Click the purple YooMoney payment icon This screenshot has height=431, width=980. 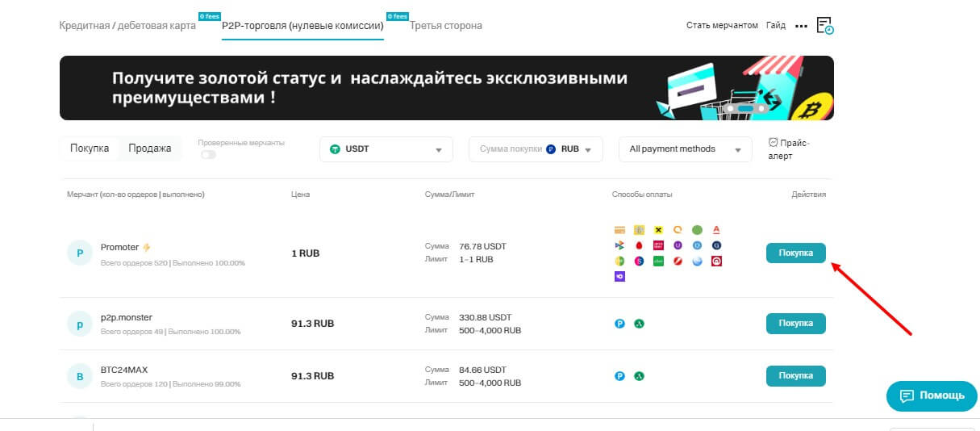pos(619,277)
